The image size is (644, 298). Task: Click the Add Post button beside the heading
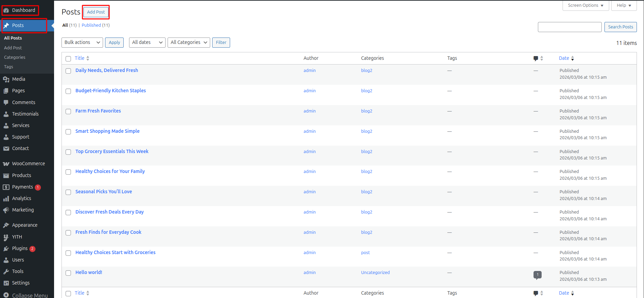pyautogui.click(x=96, y=12)
